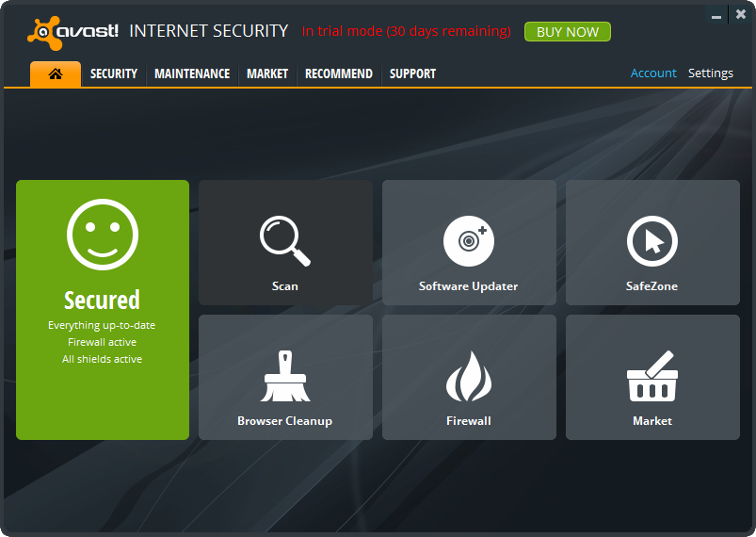Click the trial mode 30 days remaining text

(406, 31)
